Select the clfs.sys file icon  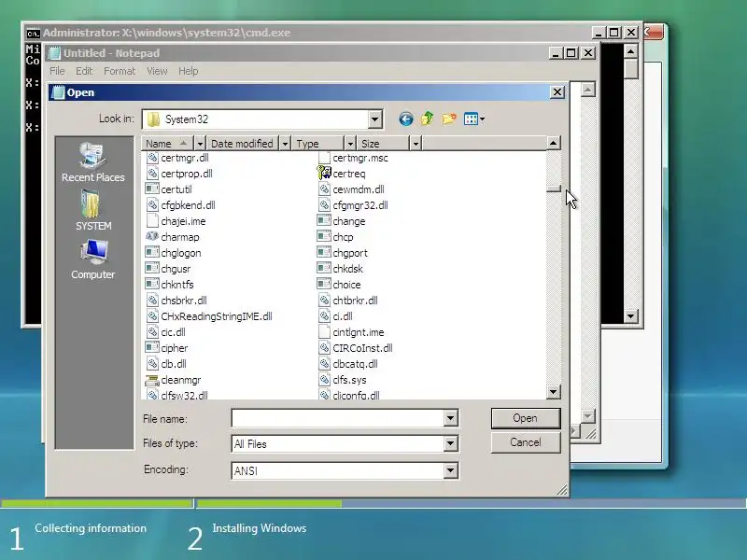[x=324, y=380]
